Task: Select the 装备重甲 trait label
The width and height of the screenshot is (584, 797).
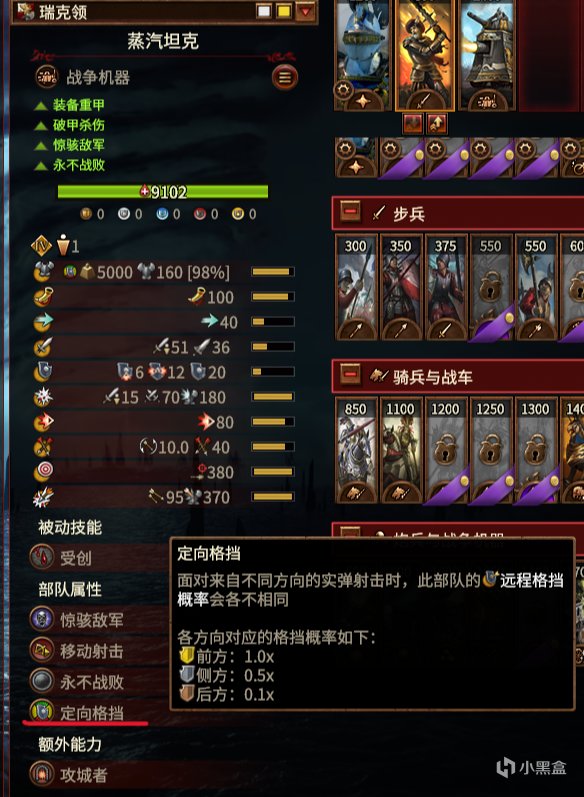Action: (x=79, y=105)
